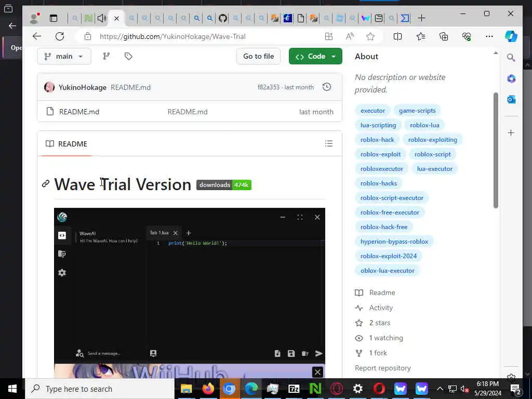
Task: Open Edge Settings and more menu
Action: (489, 36)
